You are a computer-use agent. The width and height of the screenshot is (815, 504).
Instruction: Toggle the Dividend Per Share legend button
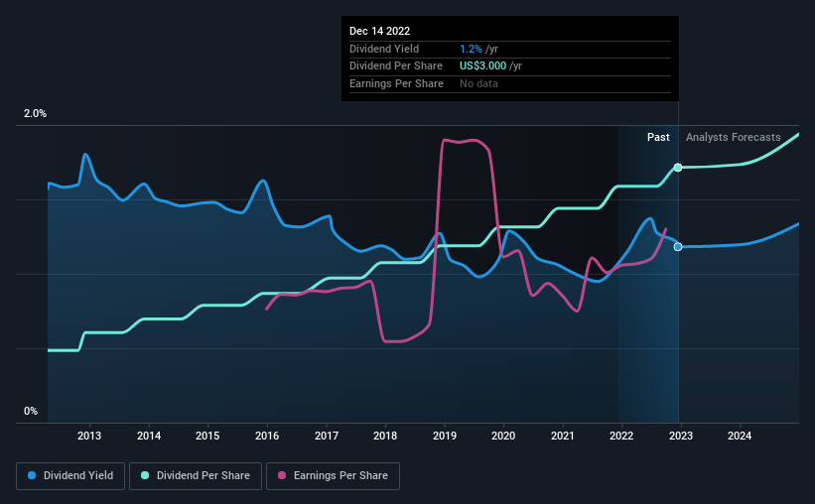[x=196, y=476]
